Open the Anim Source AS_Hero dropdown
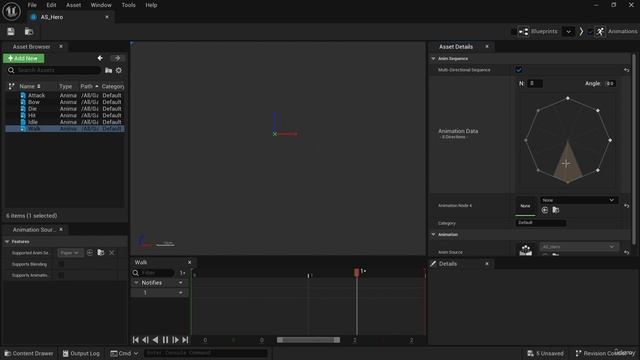The image size is (640, 360). pyautogui.click(x=579, y=247)
